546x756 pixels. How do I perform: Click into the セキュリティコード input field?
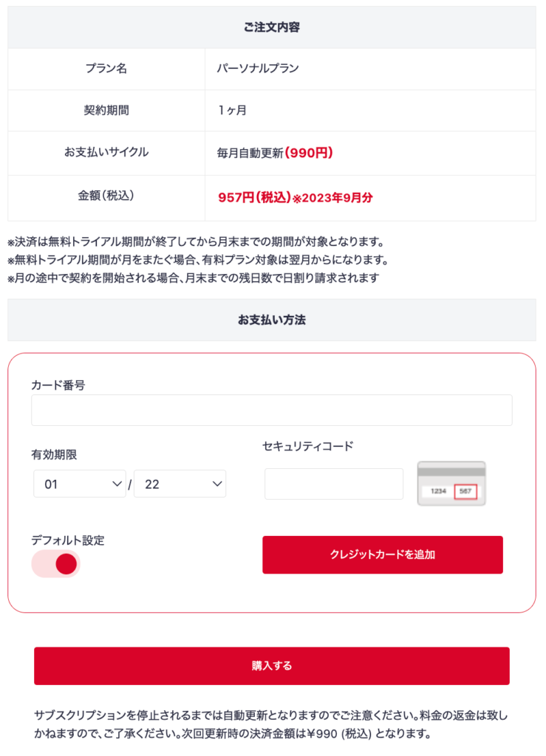334,484
